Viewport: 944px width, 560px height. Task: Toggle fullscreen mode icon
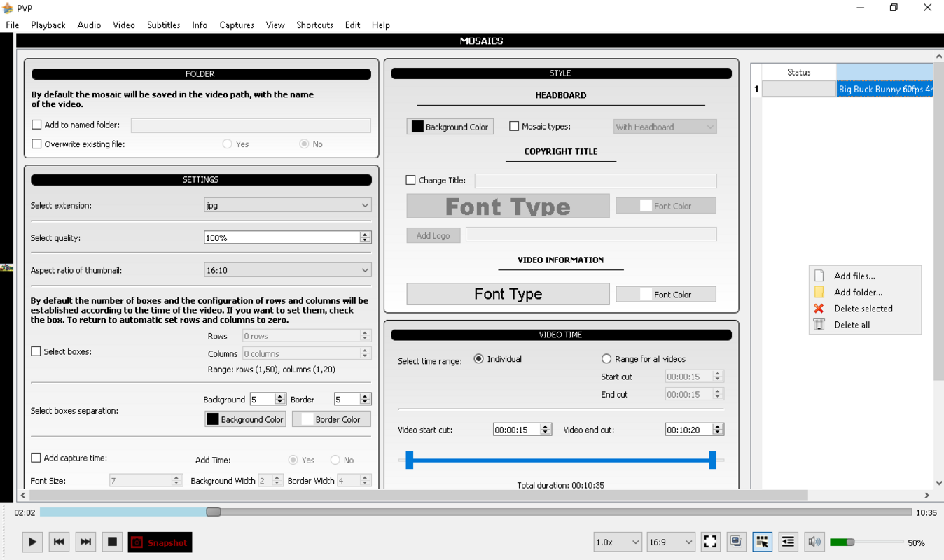(x=710, y=542)
